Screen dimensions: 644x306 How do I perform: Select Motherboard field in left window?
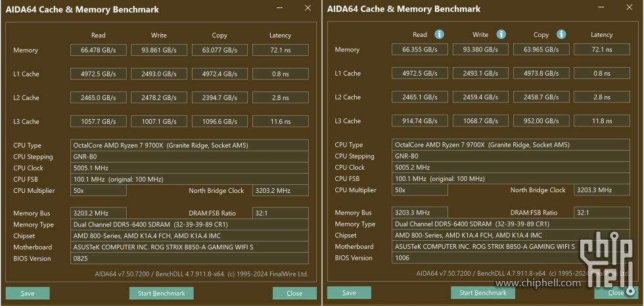189,247
